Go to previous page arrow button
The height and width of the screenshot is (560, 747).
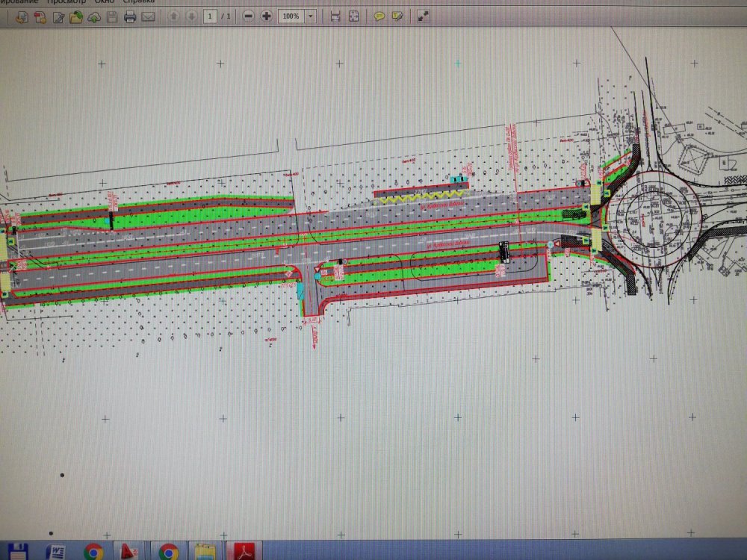click(173, 16)
